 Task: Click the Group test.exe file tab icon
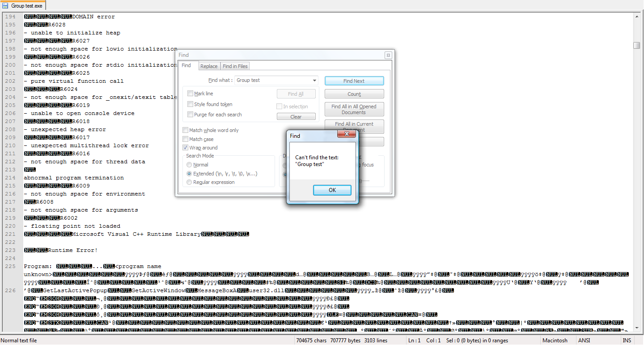click(5, 6)
